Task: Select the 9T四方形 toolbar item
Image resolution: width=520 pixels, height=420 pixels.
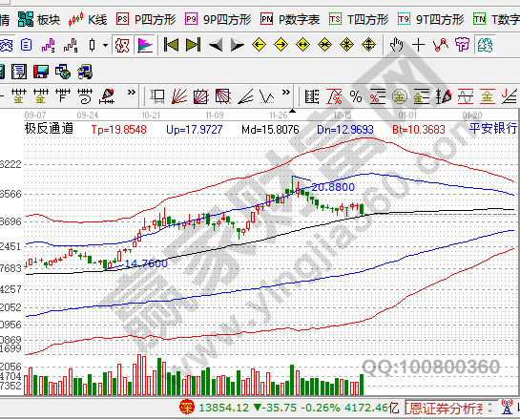Action: tap(431, 20)
